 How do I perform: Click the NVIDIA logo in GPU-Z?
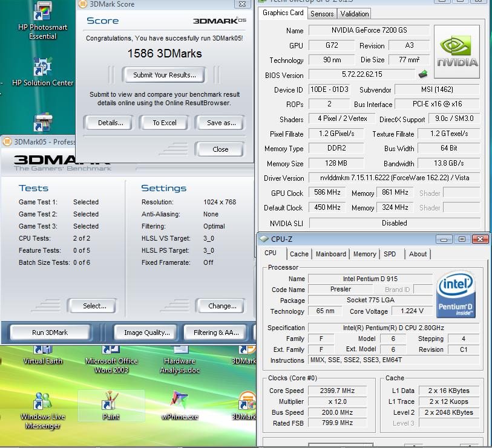coord(457,52)
